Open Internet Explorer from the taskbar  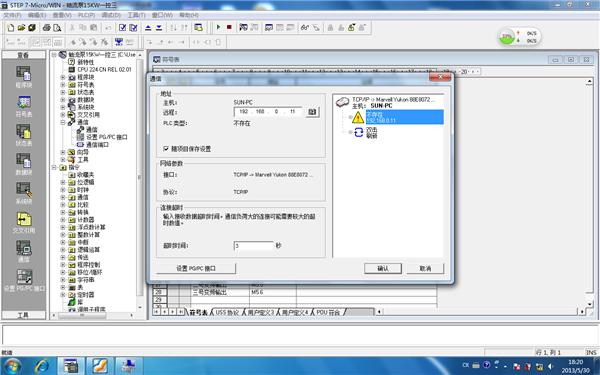[x=41, y=366]
